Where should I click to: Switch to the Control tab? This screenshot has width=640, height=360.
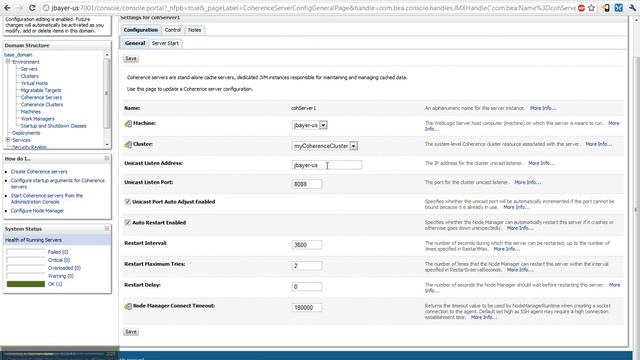tap(173, 30)
